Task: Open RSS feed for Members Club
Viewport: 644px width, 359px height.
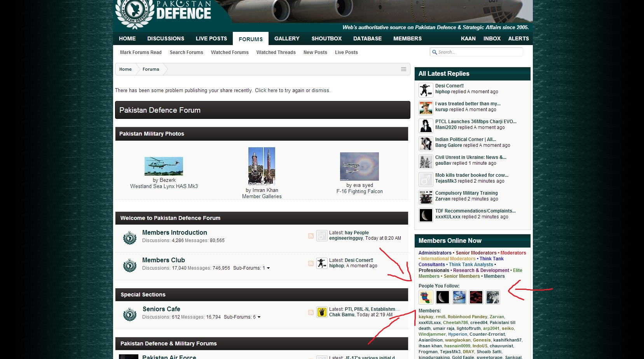Action: [311, 263]
